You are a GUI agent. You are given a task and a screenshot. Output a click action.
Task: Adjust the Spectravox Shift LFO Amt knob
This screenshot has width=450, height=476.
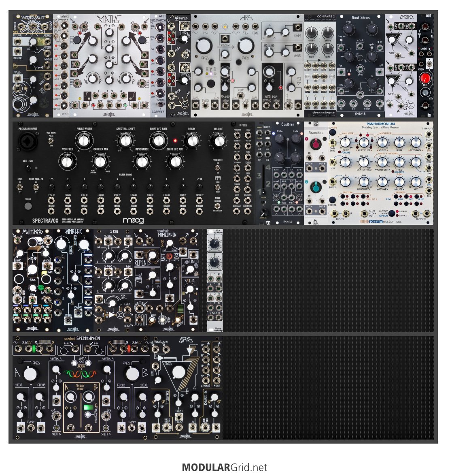click(x=175, y=162)
